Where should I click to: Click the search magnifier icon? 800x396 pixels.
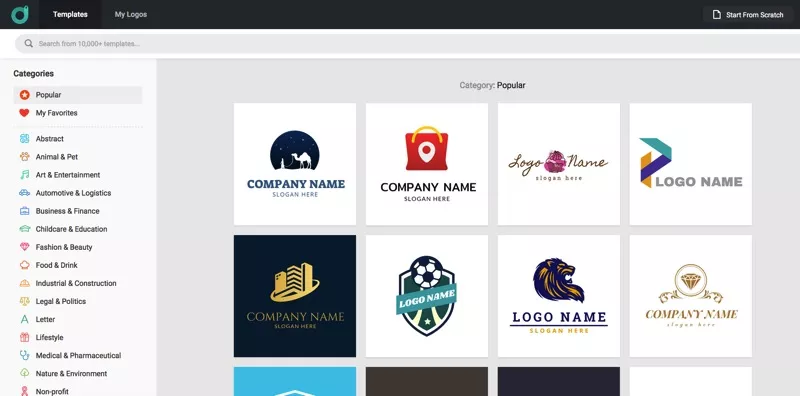point(29,43)
